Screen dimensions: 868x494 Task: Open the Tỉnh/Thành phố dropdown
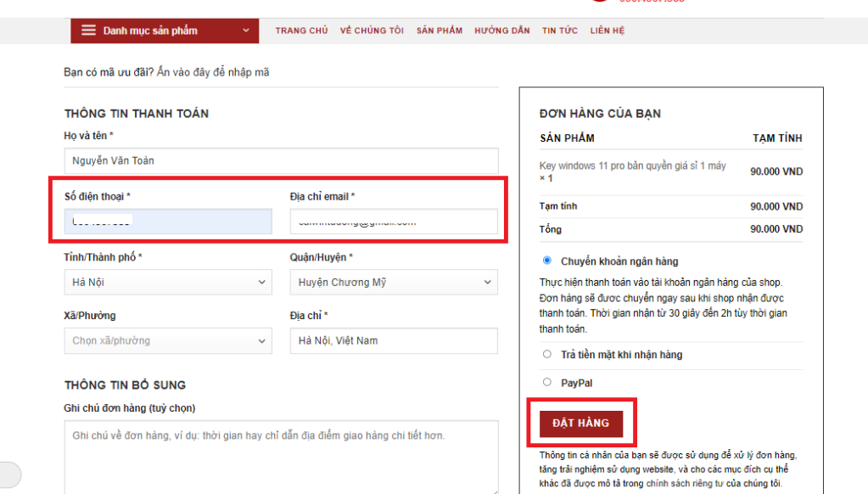point(168,282)
